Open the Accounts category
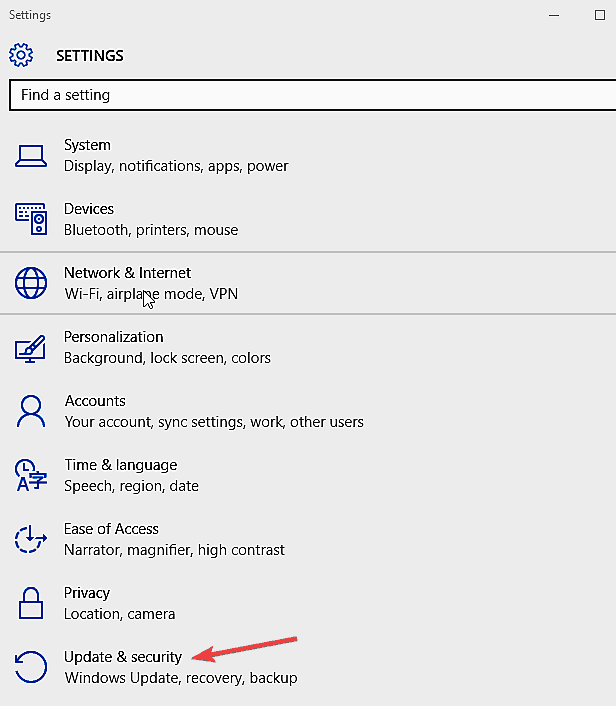 [x=308, y=411]
